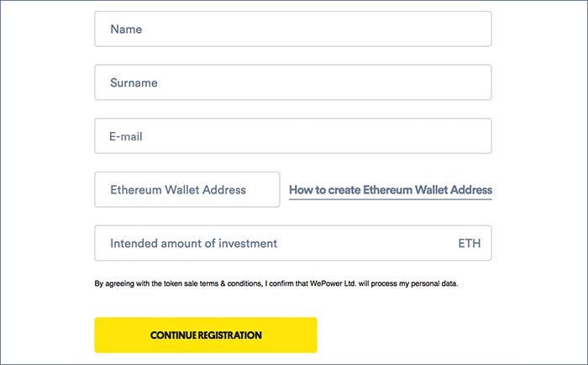This screenshot has height=365, width=588.
Task: Select the E-mail input box
Action: tap(292, 136)
